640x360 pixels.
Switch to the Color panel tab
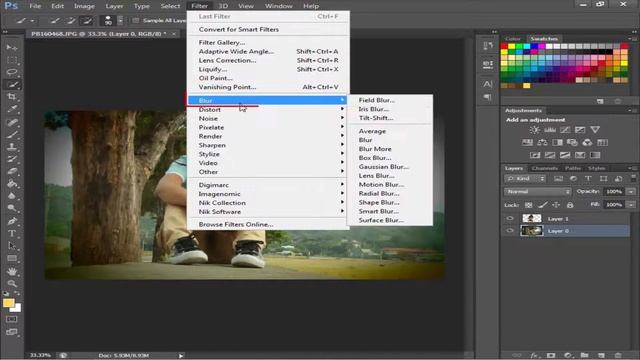pyautogui.click(x=513, y=39)
